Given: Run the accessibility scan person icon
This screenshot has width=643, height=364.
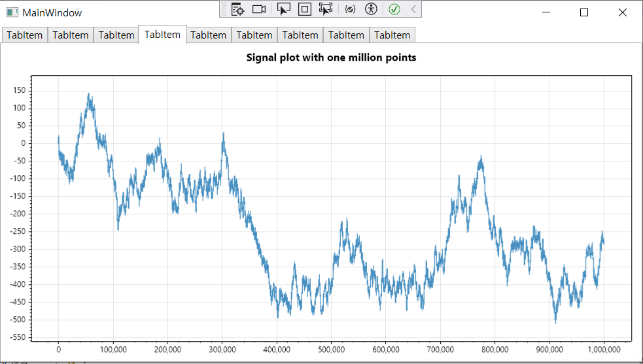Looking at the screenshot, I should click(371, 9).
